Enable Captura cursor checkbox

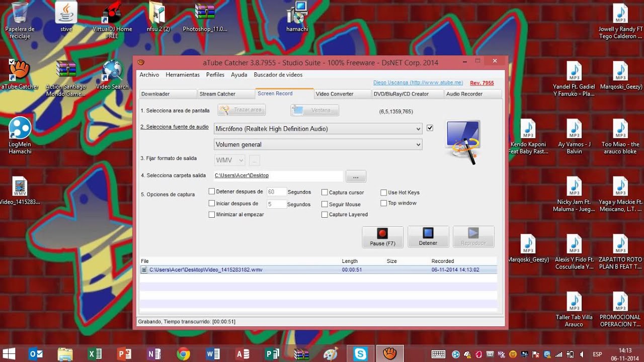325,193
